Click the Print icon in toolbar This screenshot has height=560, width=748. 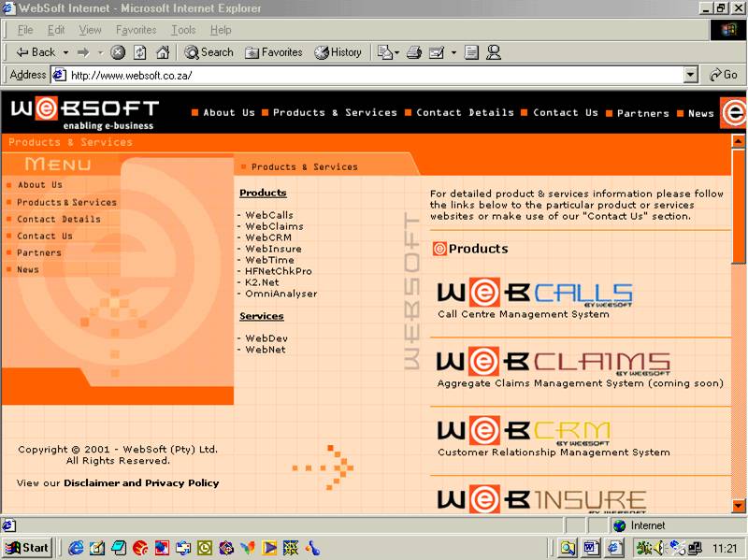point(413,52)
